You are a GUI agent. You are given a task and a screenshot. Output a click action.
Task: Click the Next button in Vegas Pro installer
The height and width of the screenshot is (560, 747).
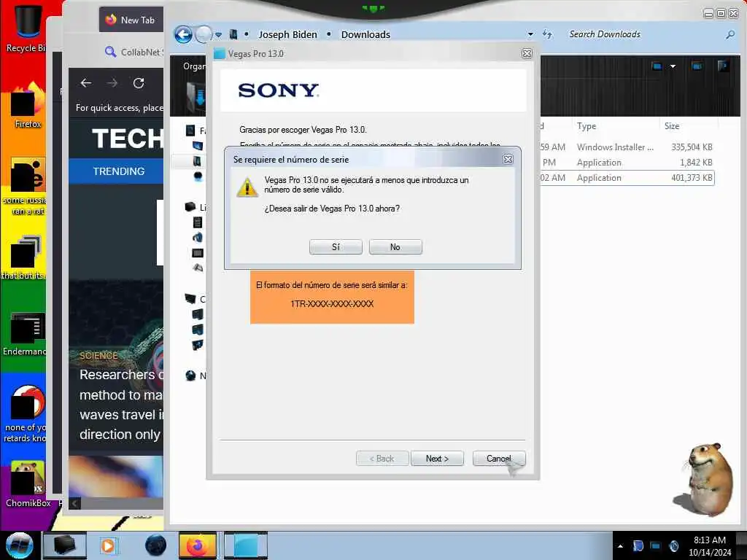pos(437,458)
